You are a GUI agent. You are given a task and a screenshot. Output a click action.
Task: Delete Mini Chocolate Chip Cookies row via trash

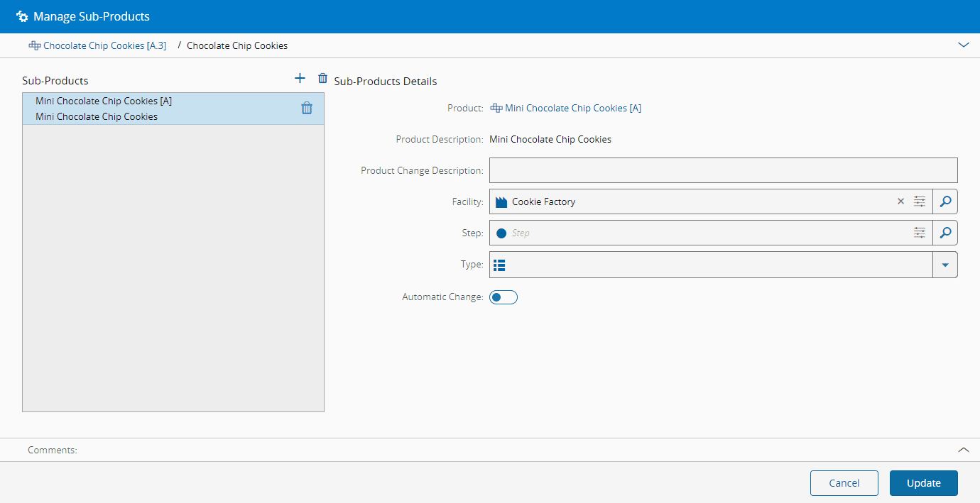[x=307, y=108]
